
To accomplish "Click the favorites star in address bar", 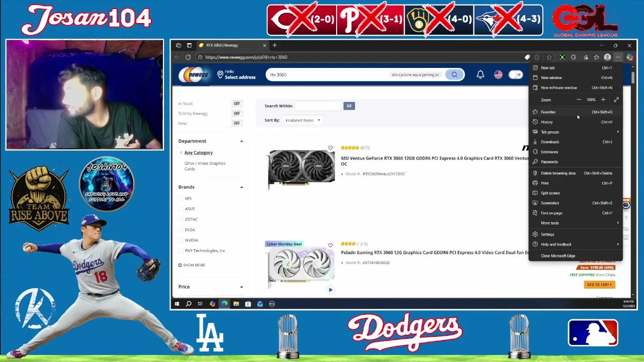I will (x=549, y=57).
